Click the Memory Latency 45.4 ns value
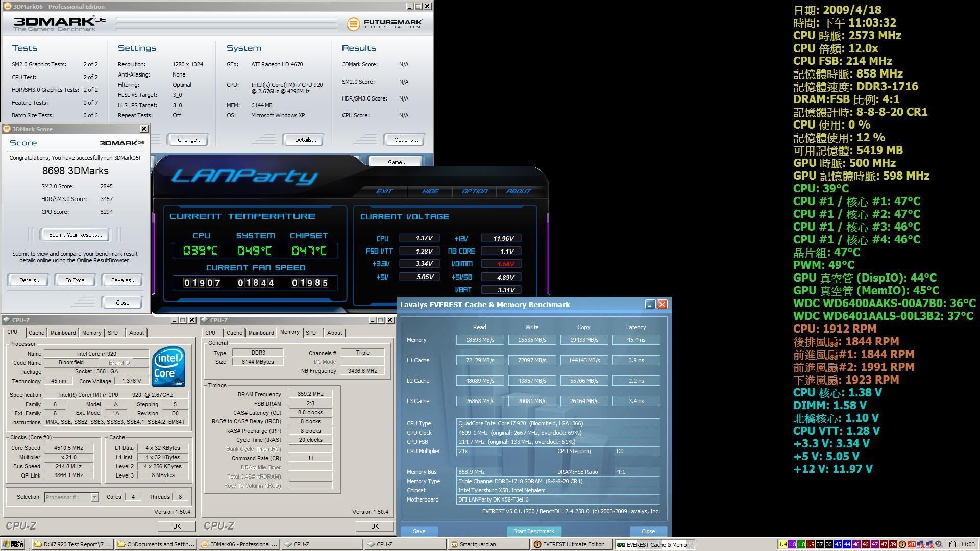 click(x=636, y=340)
